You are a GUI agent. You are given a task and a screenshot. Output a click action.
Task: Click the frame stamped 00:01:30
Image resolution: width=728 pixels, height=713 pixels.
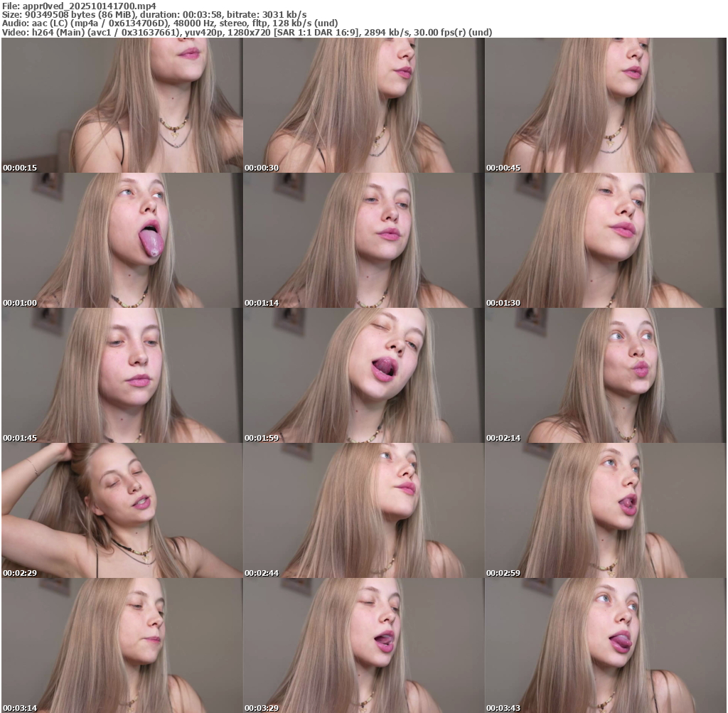(605, 240)
